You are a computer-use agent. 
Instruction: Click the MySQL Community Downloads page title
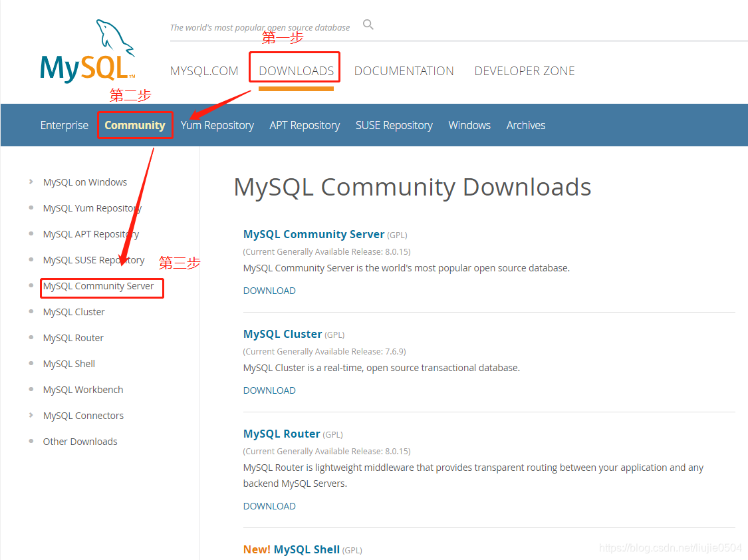[413, 187]
